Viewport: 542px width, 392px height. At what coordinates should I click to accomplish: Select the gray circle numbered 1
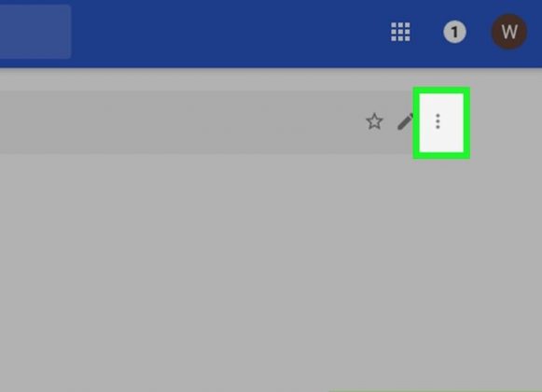454,32
